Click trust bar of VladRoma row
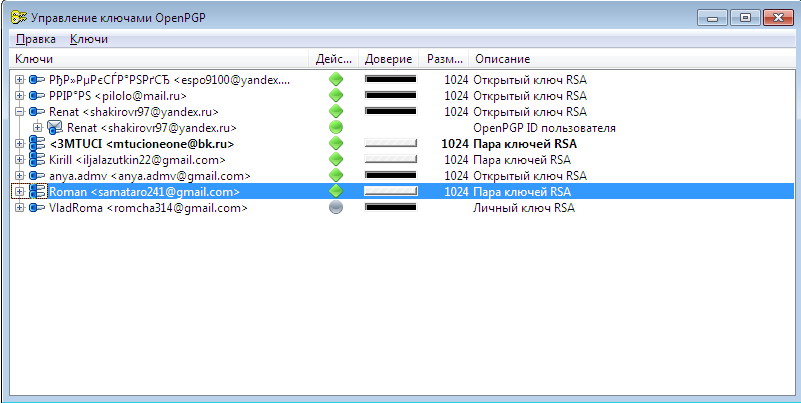This screenshot has height=403, width=801. tap(390, 208)
